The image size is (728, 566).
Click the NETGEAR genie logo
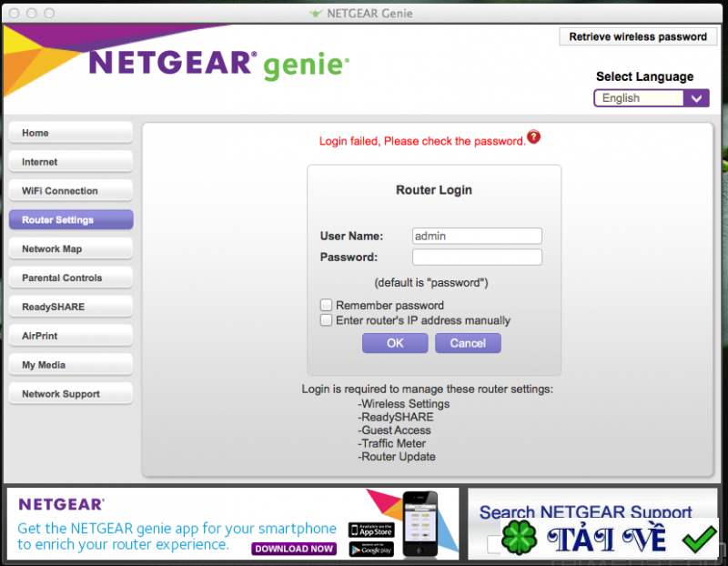[218, 65]
